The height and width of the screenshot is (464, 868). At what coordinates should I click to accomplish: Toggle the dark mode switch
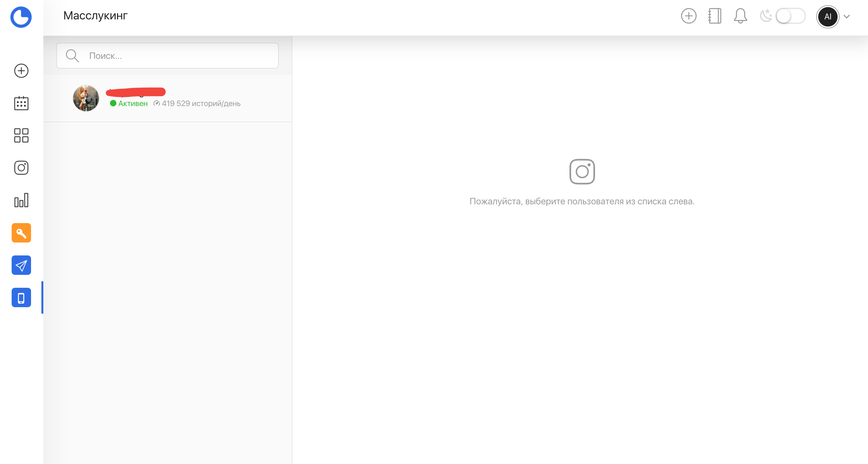pos(790,16)
